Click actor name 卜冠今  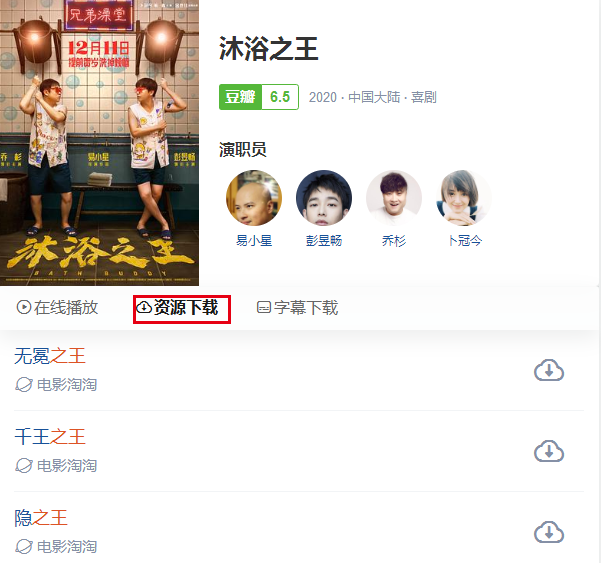pyautogui.click(x=465, y=241)
